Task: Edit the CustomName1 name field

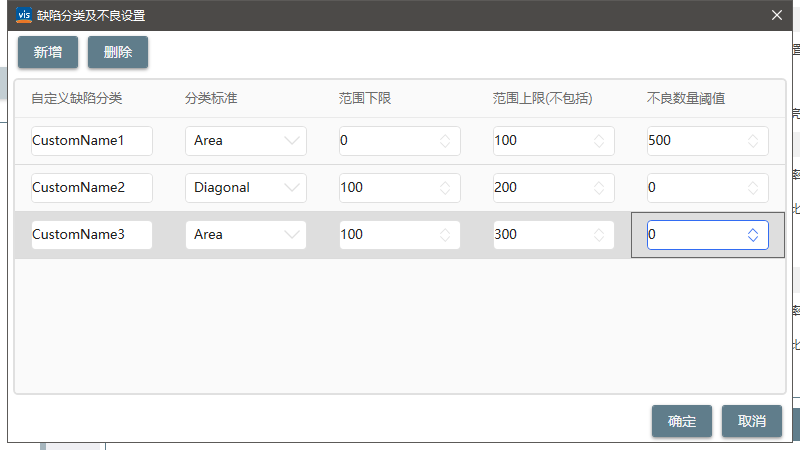Action: click(92, 141)
